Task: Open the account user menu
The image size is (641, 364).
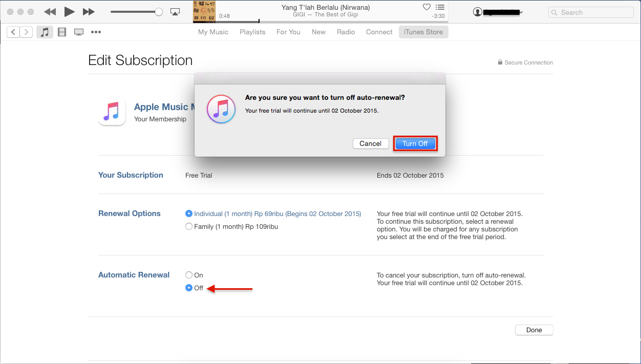Action: click(498, 12)
